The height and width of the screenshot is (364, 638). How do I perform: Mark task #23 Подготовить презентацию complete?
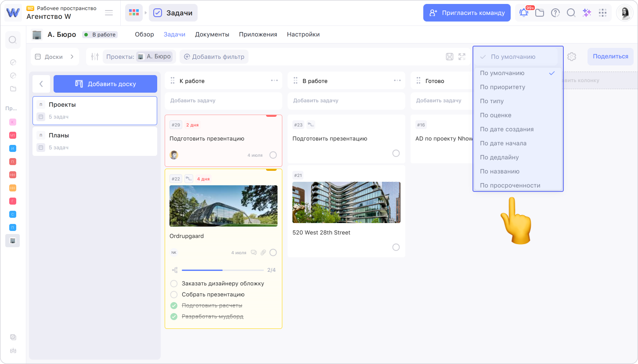(x=396, y=153)
